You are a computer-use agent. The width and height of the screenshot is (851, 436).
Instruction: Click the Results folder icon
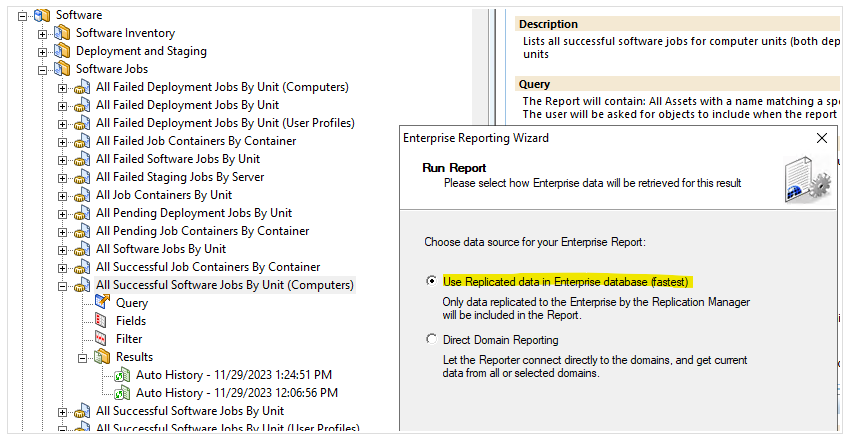[x=101, y=356]
